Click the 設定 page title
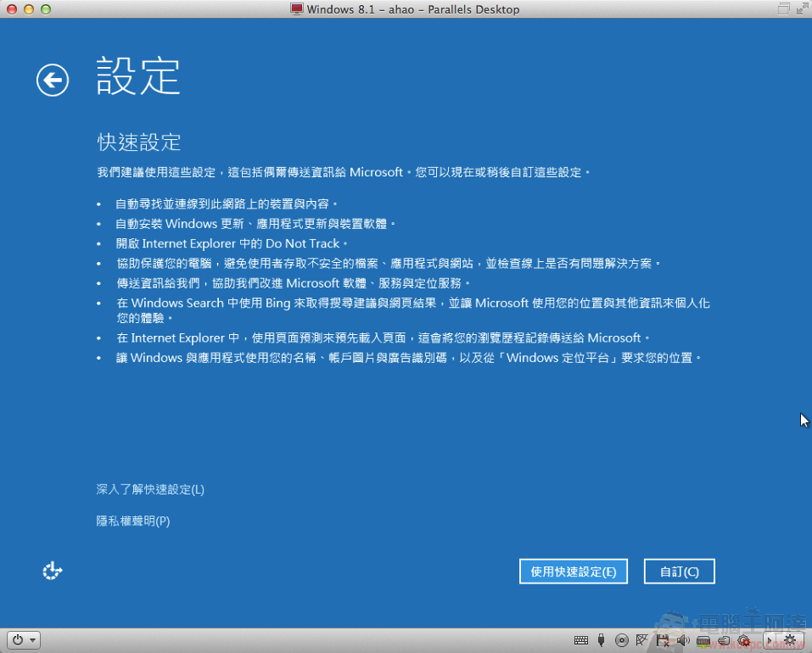This screenshot has width=812, height=653. click(x=138, y=76)
